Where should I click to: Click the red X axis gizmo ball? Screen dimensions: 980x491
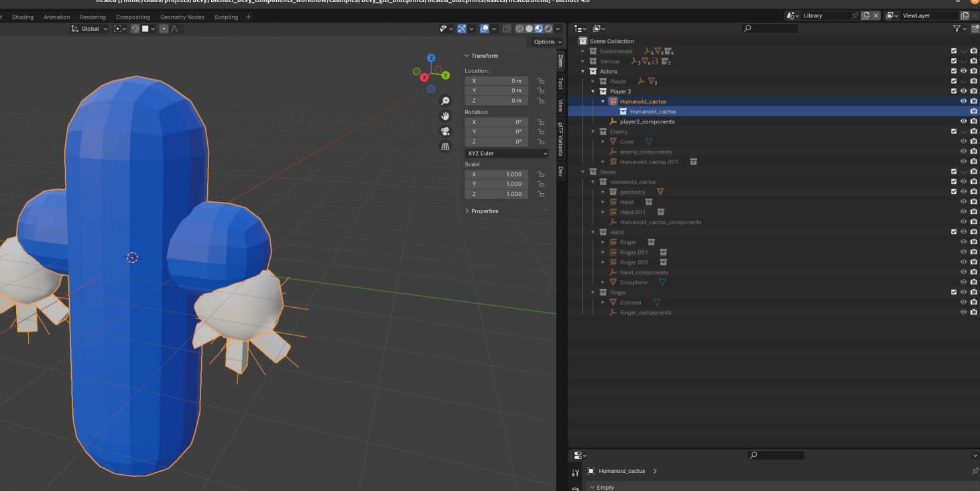pyautogui.click(x=424, y=77)
